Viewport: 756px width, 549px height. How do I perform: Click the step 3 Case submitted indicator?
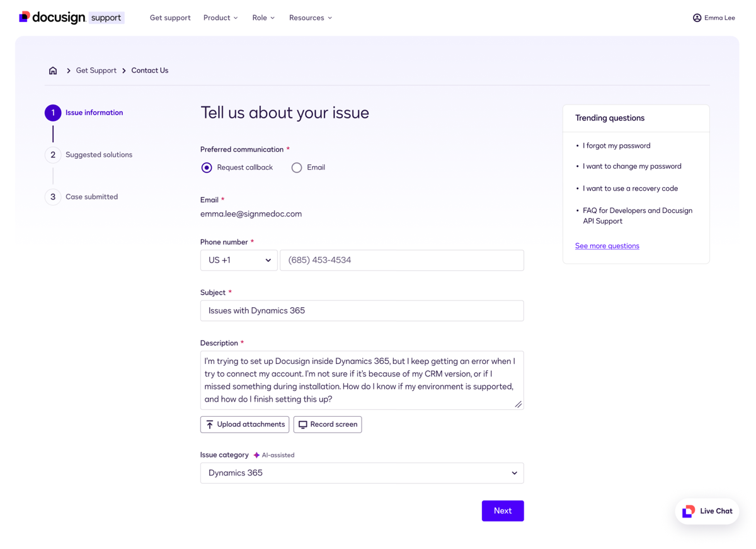52,196
